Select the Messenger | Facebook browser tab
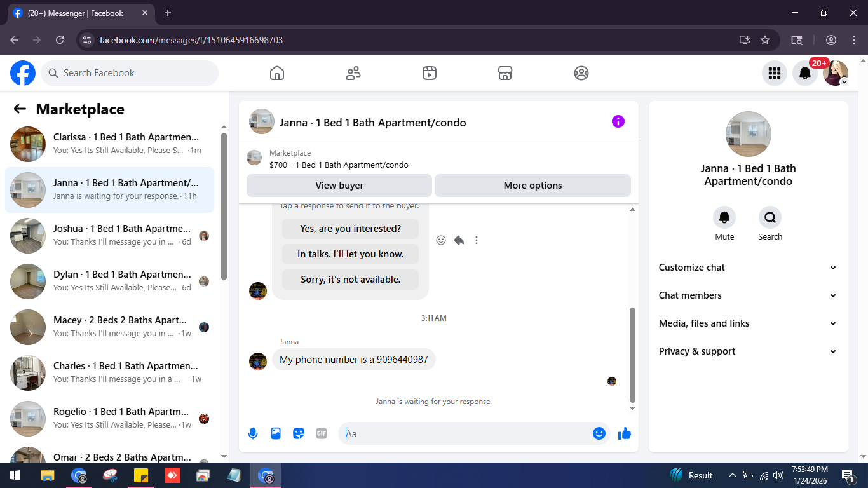Image resolution: width=868 pixels, height=488 pixels. [x=80, y=13]
